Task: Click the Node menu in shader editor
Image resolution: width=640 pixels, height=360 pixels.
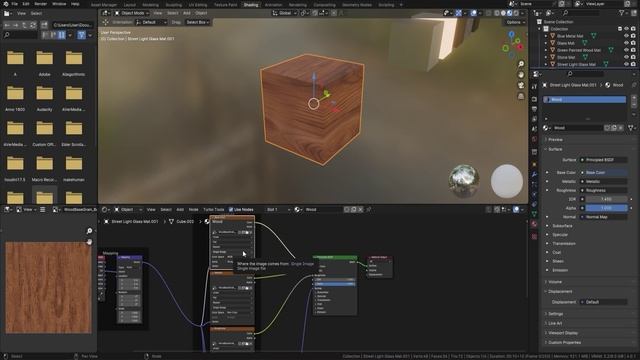Action: pyautogui.click(x=193, y=210)
